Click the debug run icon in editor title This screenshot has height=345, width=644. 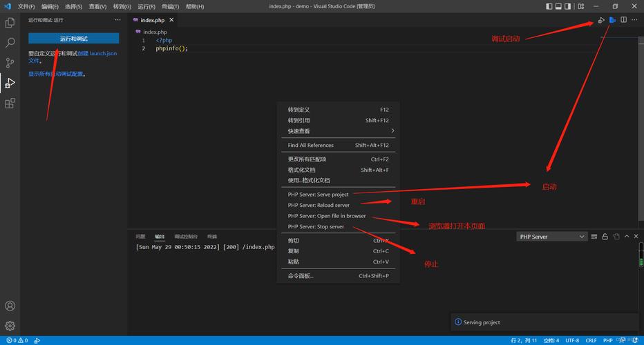click(x=601, y=20)
